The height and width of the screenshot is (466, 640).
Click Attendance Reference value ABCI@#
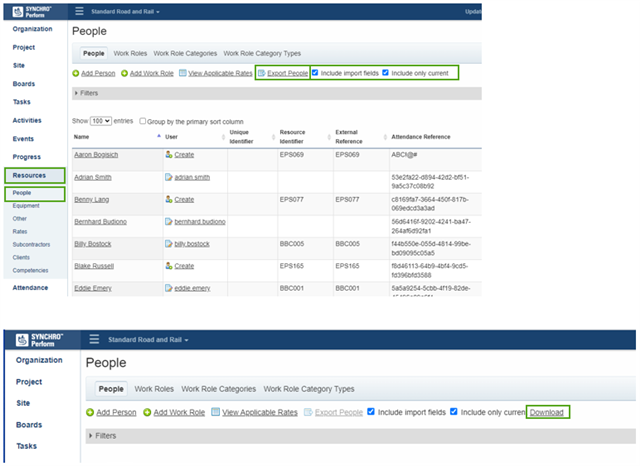tap(404, 155)
